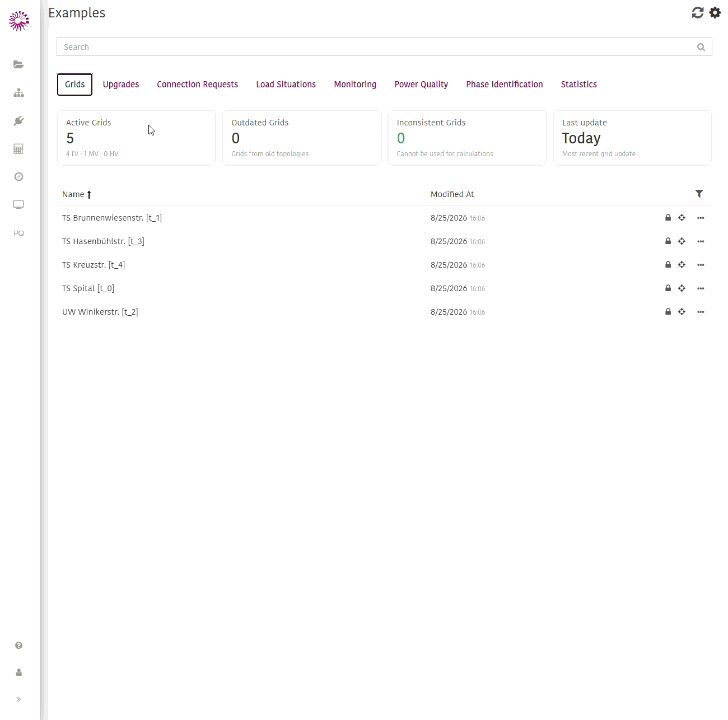Click the help question mark icon
728x720 pixels.
18,646
